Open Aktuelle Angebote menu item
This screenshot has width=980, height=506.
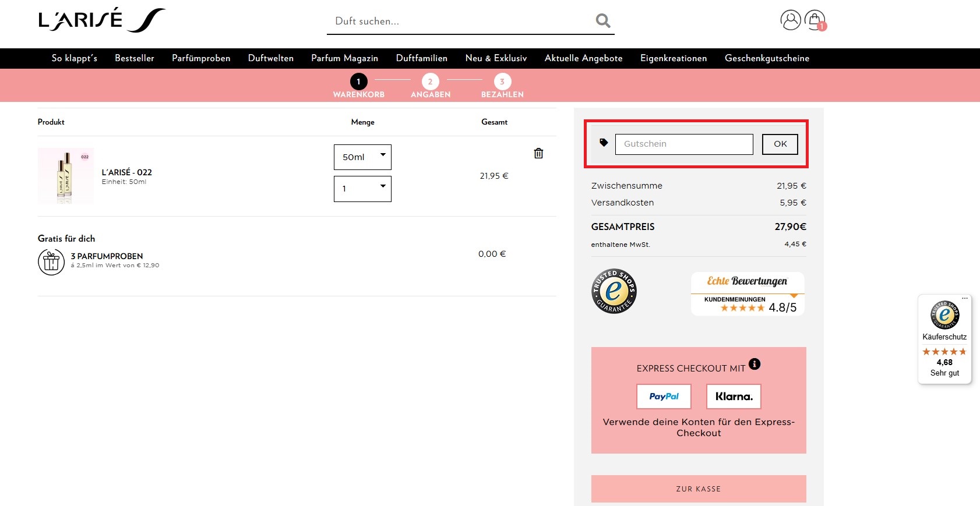click(x=584, y=58)
